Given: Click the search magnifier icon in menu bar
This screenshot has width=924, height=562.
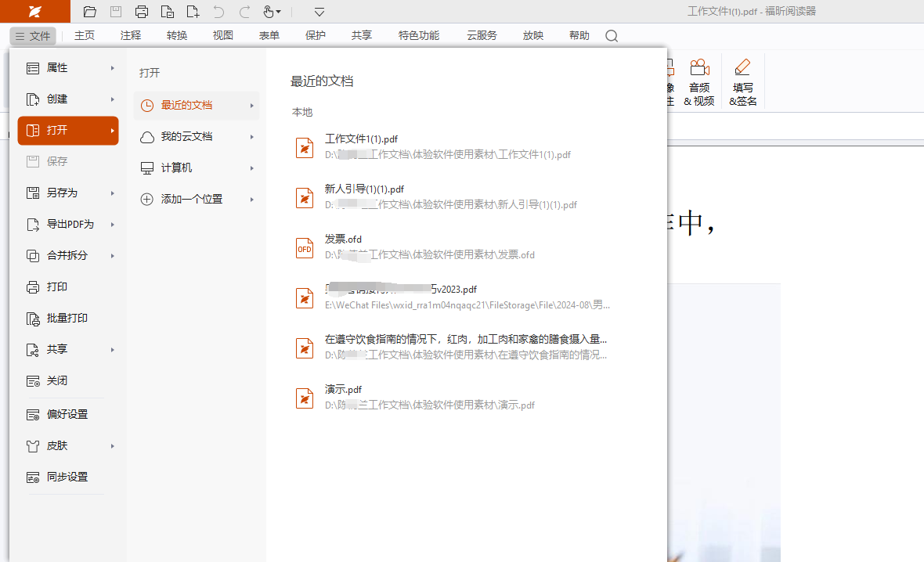Looking at the screenshot, I should [612, 36].
